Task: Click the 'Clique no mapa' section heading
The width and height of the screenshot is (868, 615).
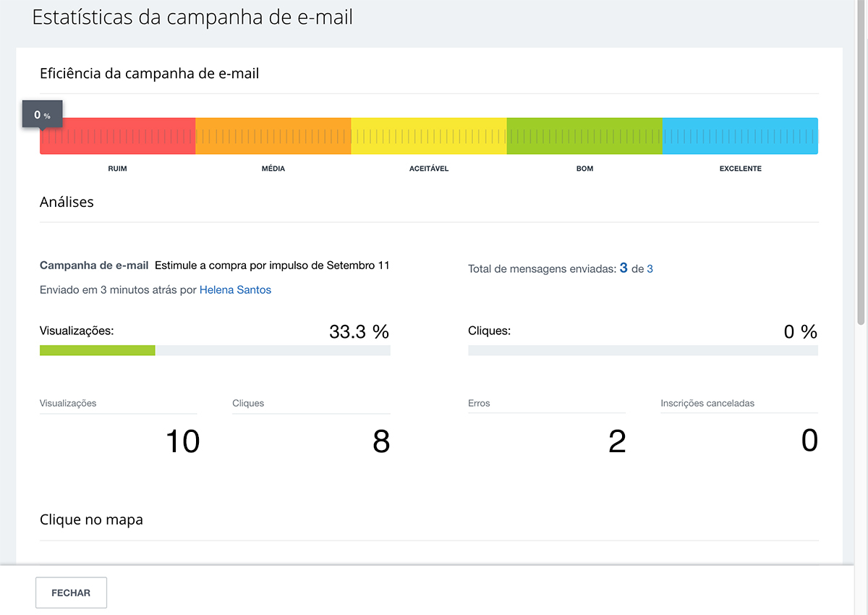Action: (91, 519)
